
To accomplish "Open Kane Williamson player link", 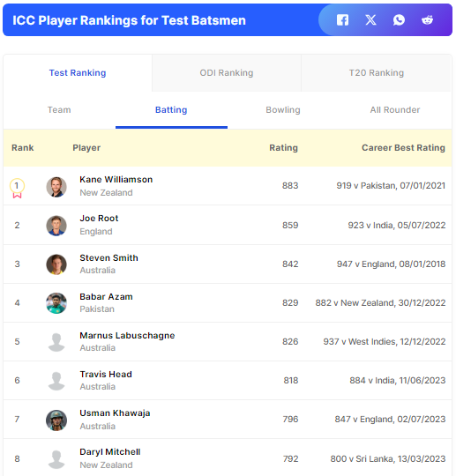I will pos(116,180).
